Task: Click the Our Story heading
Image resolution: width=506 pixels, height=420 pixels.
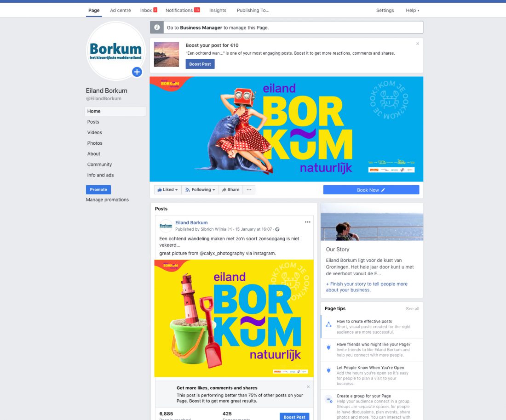Action: (338, 250)
